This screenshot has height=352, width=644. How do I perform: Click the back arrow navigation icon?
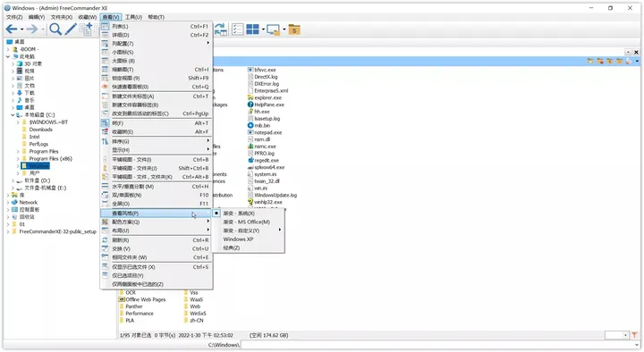(12, 29)
